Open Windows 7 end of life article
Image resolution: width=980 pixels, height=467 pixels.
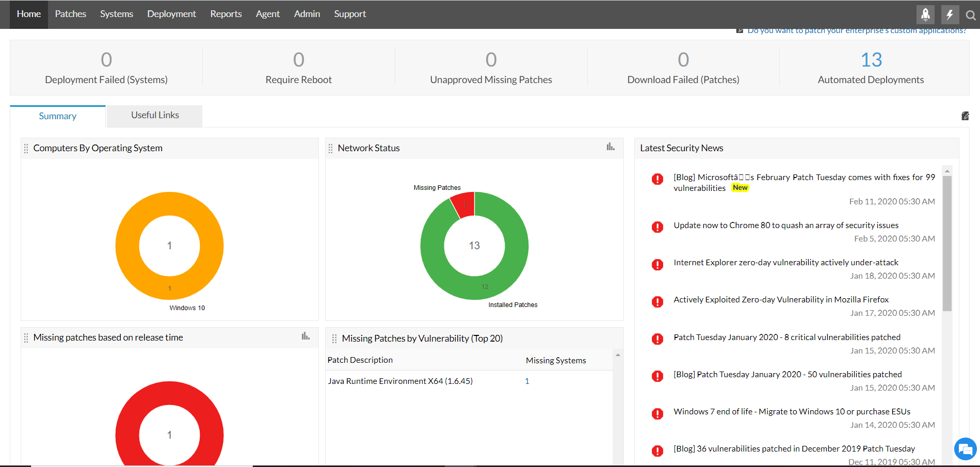click(x=792, y=412)
